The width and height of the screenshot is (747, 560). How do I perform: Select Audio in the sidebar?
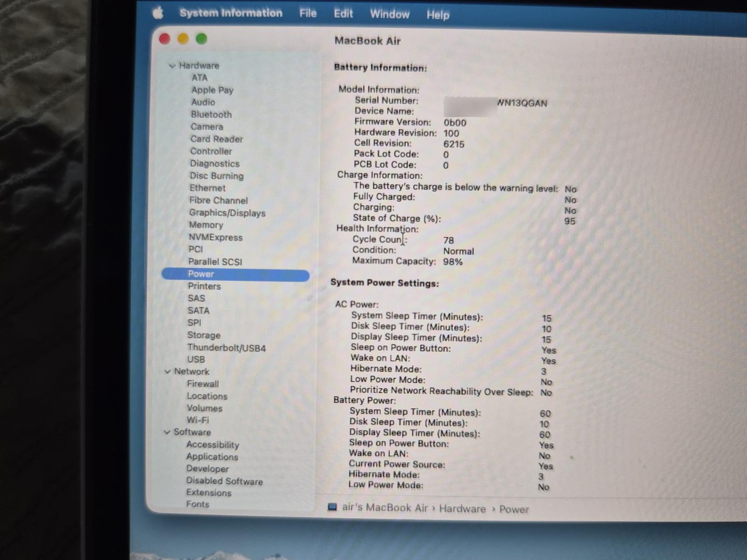coord(203,102)
